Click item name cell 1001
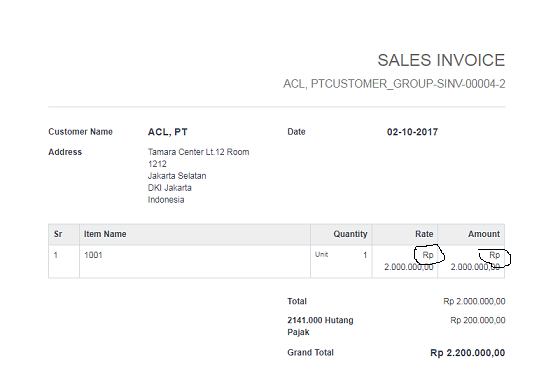This screenshot has width=546, height=373. [x=93, y=255]
